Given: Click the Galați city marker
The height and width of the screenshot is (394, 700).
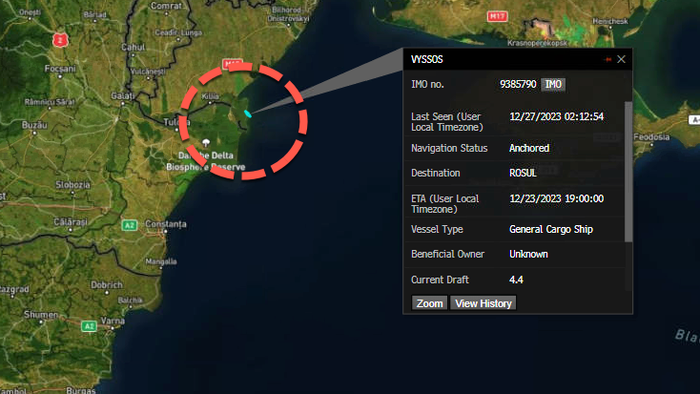Looking at the screenshot, I should 123,104.
